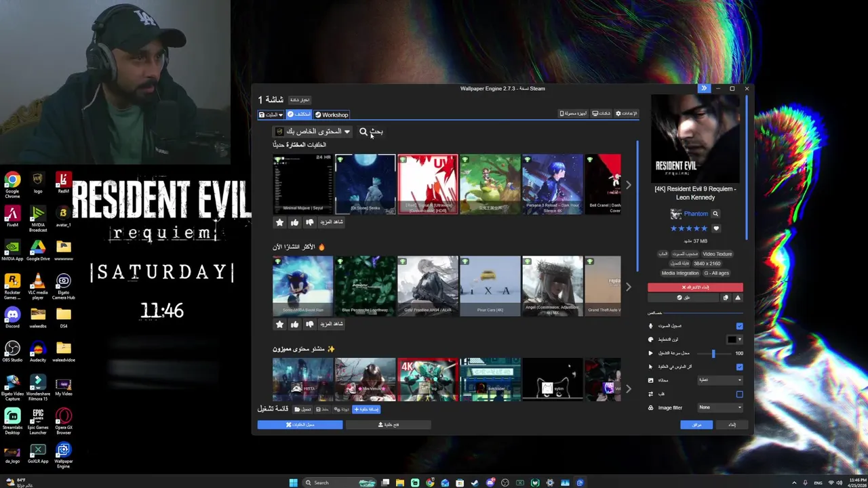
Task: Click playlist configure gears button
Action: tap(342, 409)
